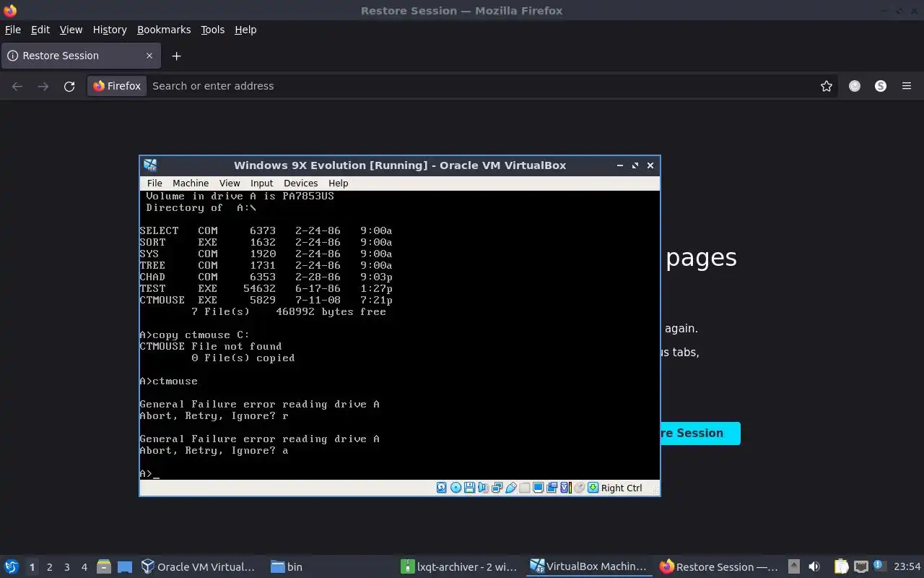Open the volume control tray icon

point(814,566)
